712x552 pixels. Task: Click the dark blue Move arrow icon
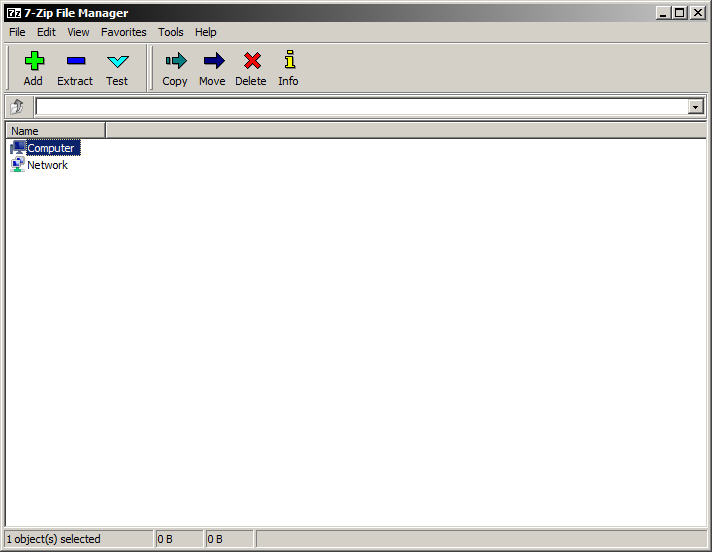coord(214,60)
